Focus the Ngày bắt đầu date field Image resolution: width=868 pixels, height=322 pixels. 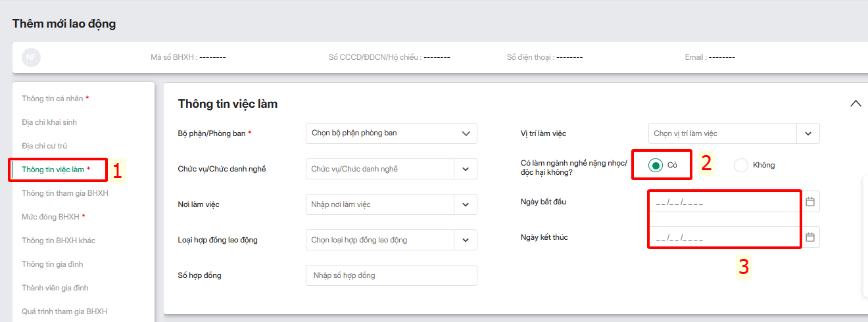point(723,202)
